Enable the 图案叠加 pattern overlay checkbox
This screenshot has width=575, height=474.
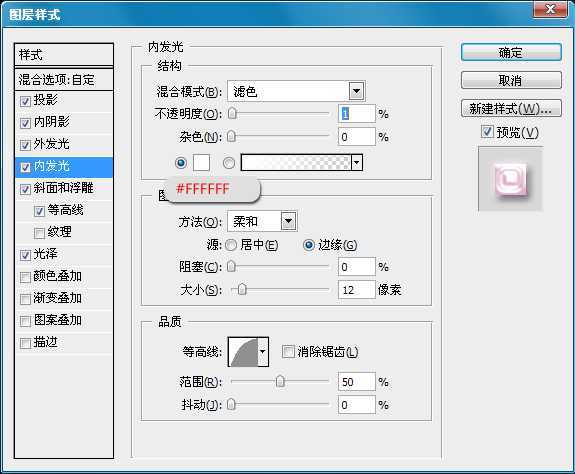coord(25,321)
